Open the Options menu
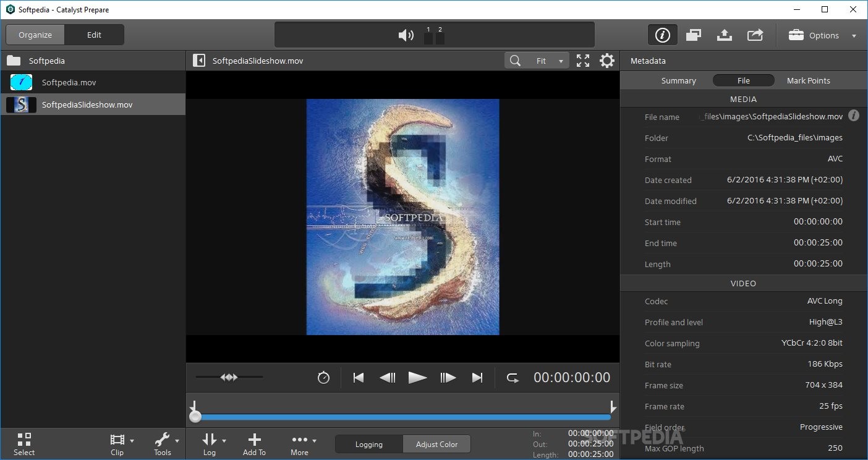The height and width of the screenshot is (460, 868). (822, 35)
